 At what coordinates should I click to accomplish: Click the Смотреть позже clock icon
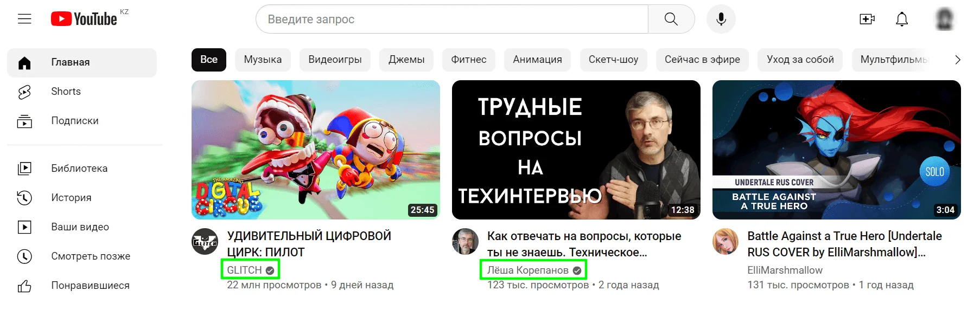coord(24,256)
